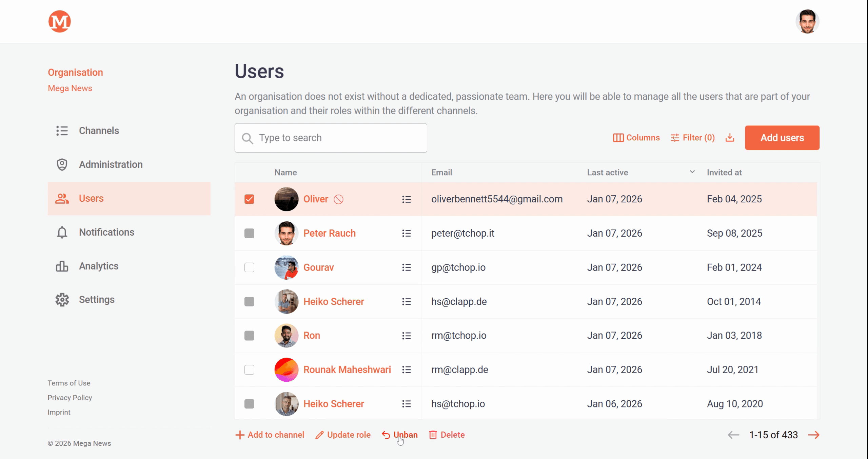Tick the checkbox for Rounak Maheshwari
This screenshot has width=868, height=459.
[249, 370]
